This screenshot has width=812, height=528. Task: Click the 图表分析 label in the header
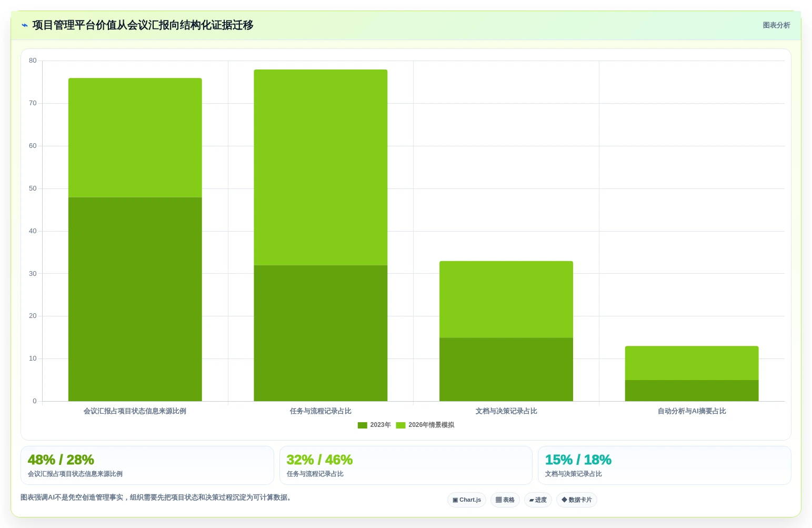(776, 25)
